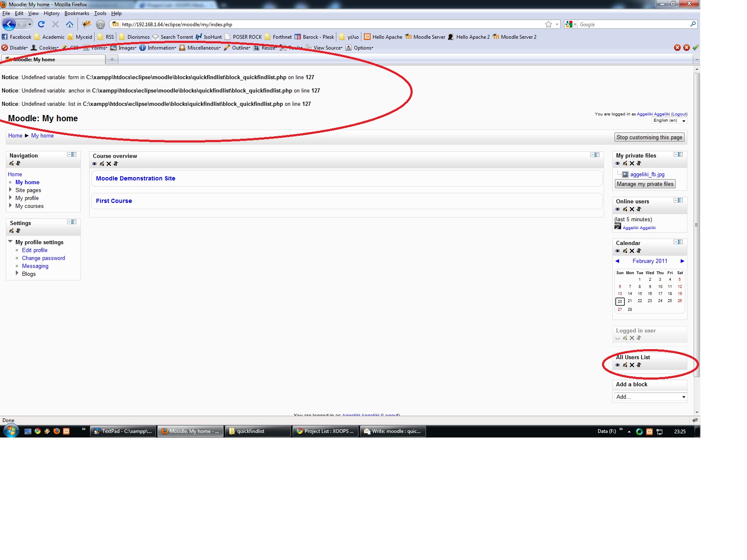Open the Bookmarks menu
The width and height of the screenshot is (747, 560).
[x=77, y=13]
